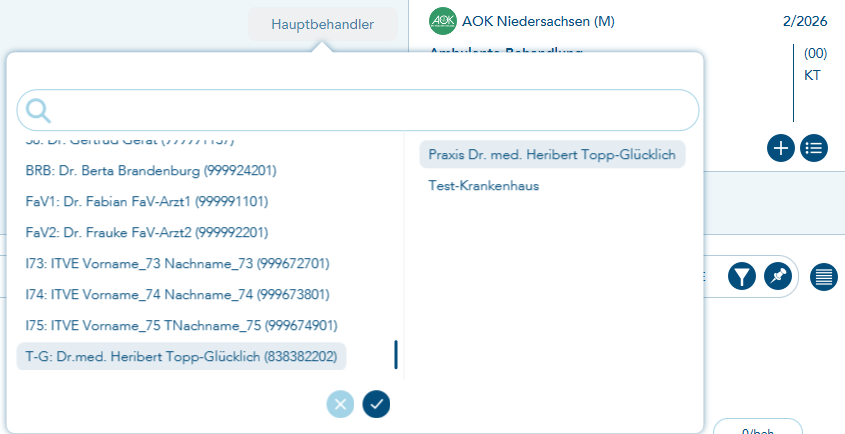Select FaV2: Dr. Frauke FaV-Arzt2
This screenshot has width=845, height=434.
(x=147, y=232)
